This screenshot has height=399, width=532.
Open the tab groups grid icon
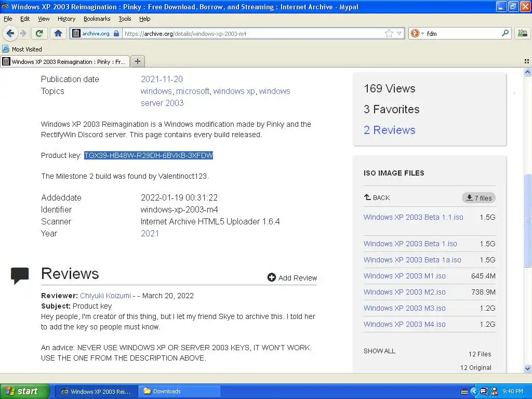point(527,61)
